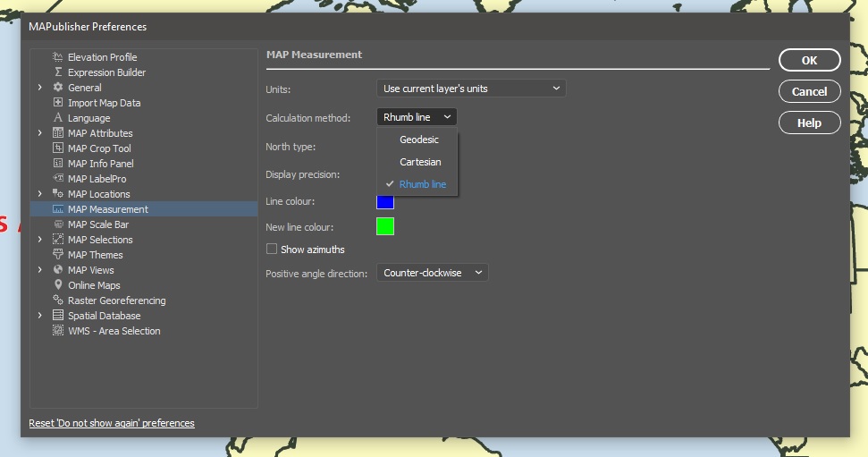Screen dimensions: 868x457
Task: Click the MAP Themes paint roller icon
Action: [x=57, y=254]
